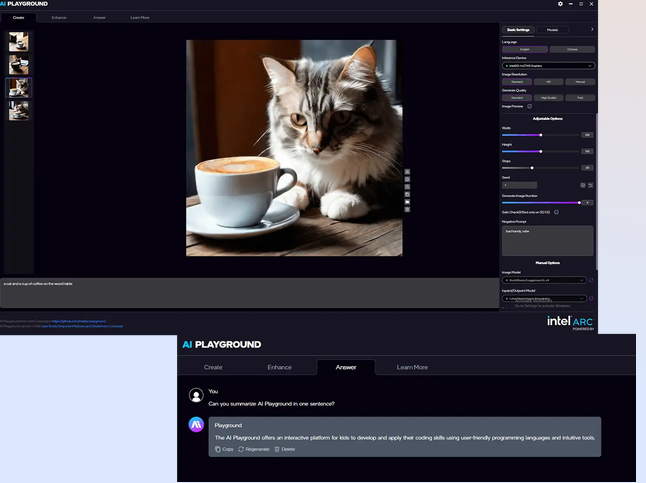Image resolution: width=646 pixels, height=483 pixels.
Task: Set generate quality to Fast
Action: point(580,98)
